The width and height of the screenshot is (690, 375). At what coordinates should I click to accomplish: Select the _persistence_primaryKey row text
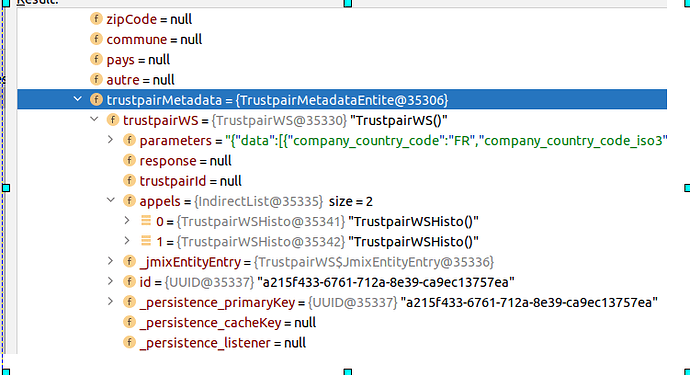(x=399, y=303)
